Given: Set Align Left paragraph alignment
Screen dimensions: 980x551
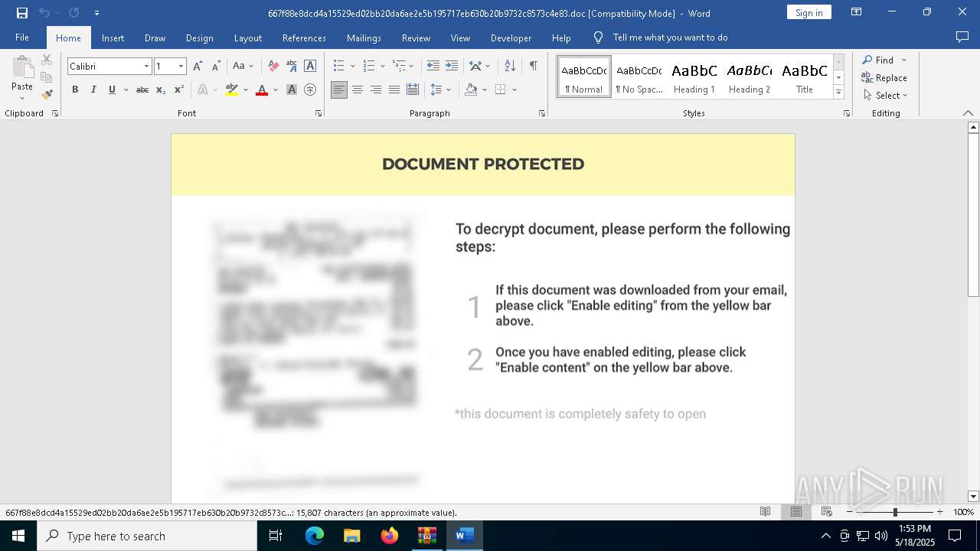Looking at the screenshot, I should click(339, 90).
